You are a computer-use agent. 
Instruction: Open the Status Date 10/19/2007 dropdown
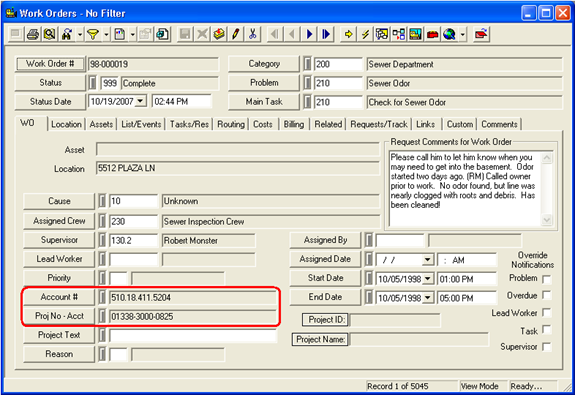[x=140, y=101]
